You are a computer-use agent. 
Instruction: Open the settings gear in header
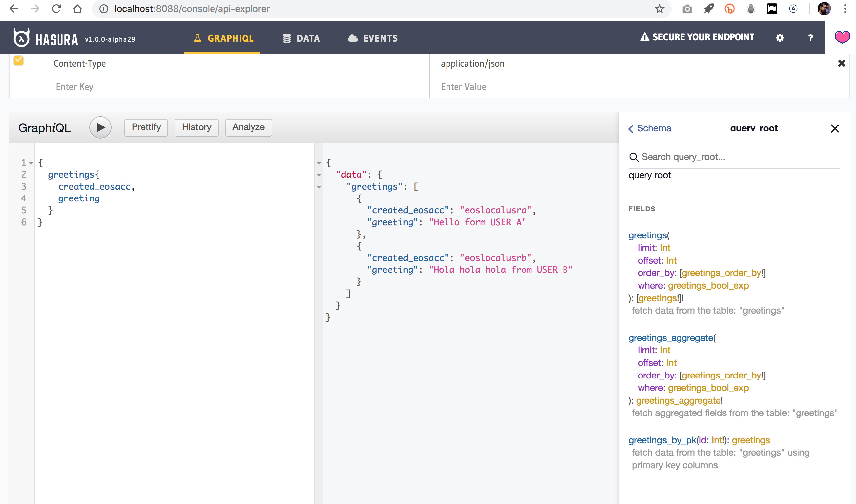point(780,38)
